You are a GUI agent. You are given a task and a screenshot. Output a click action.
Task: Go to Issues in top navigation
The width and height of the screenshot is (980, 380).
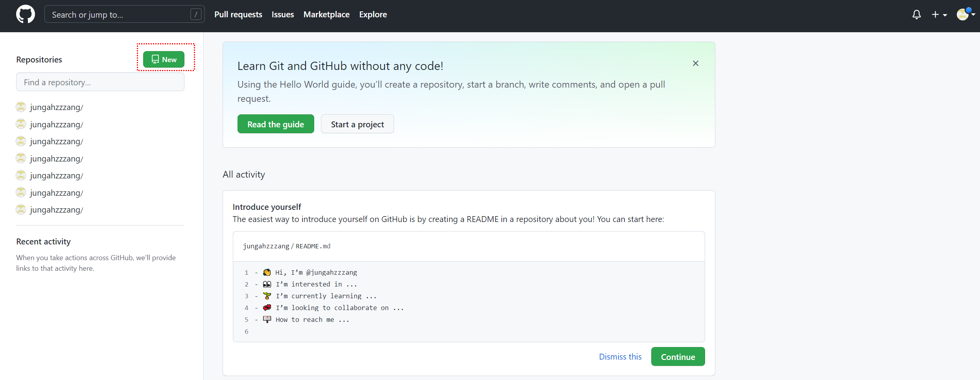coord(283,15)
